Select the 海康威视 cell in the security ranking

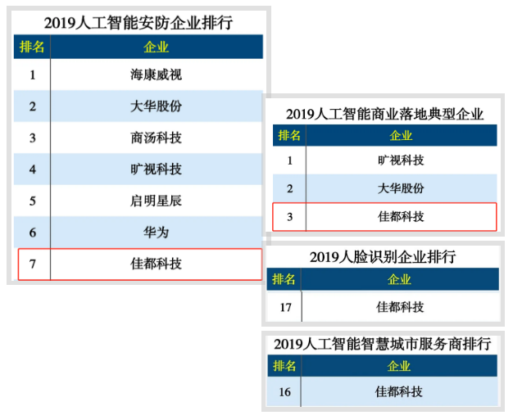(x=156, y=75)
